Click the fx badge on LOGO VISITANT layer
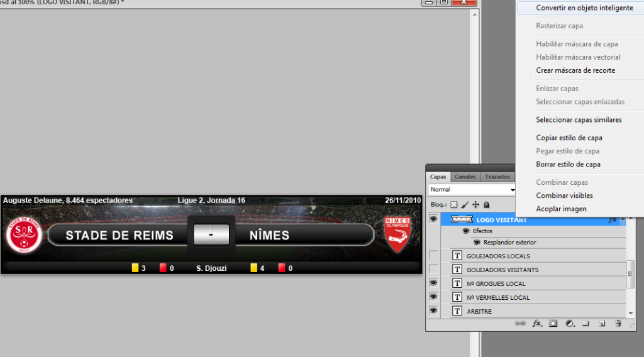Screen dimensions: 644x357 click(612, 220)
